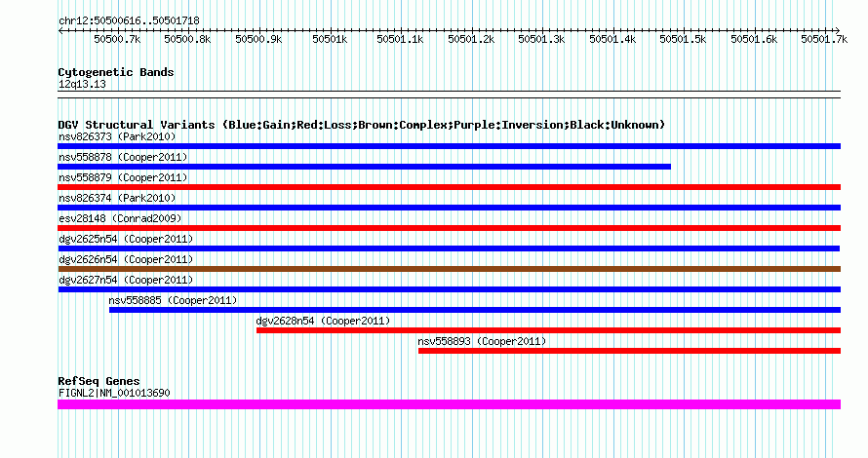Image resolution: width=868 pixels, height=458 pixels.
Task: Click the 50500.9k ruler tick label
Action: tap(258, 39)
